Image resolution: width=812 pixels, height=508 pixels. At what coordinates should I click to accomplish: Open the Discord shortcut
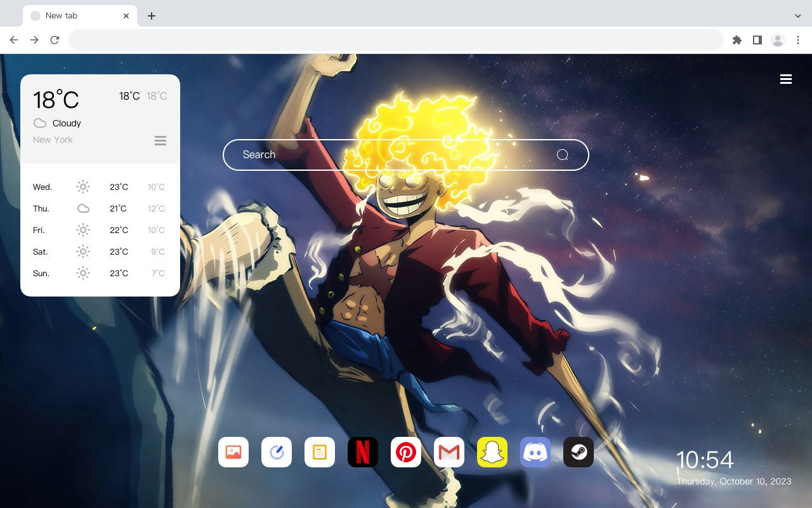(x=535, y=452)
